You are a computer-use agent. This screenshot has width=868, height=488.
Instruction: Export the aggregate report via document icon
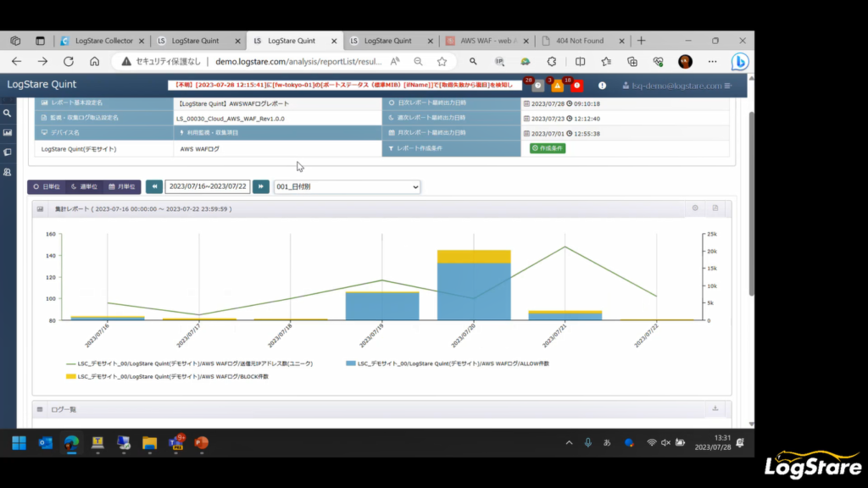[715, 208]
